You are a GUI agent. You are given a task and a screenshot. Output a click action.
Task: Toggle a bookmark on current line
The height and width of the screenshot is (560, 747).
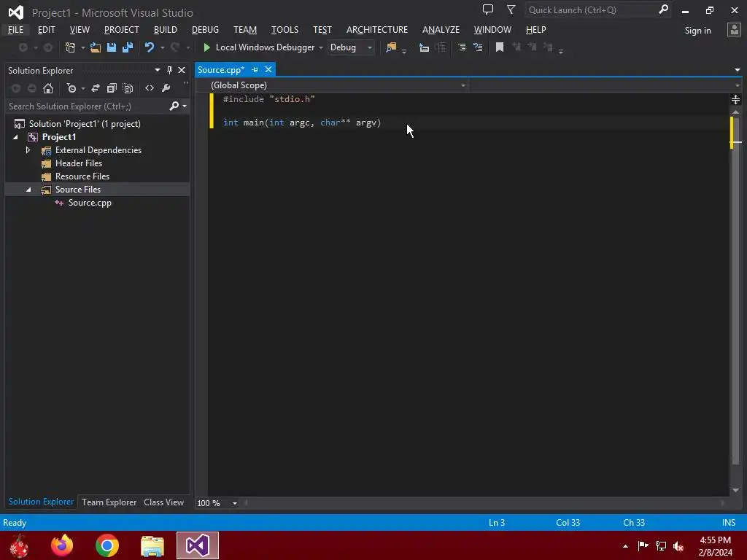click(500, 47)
